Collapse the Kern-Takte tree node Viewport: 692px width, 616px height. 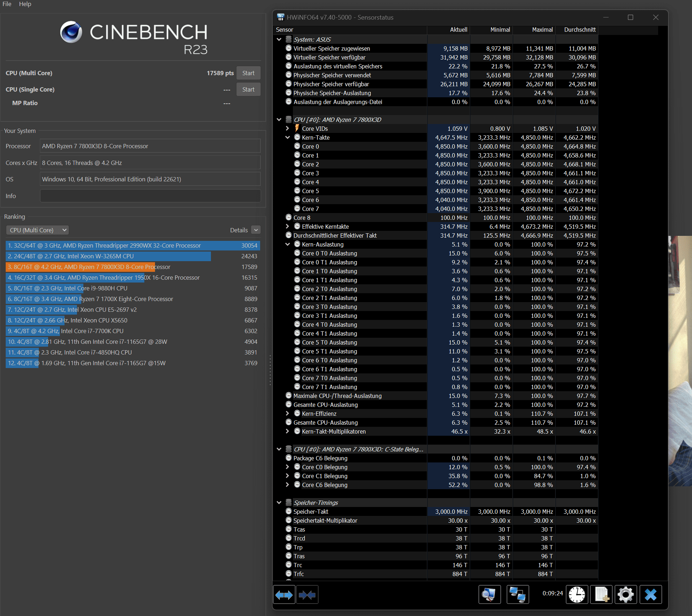click(x=288, y=138)
